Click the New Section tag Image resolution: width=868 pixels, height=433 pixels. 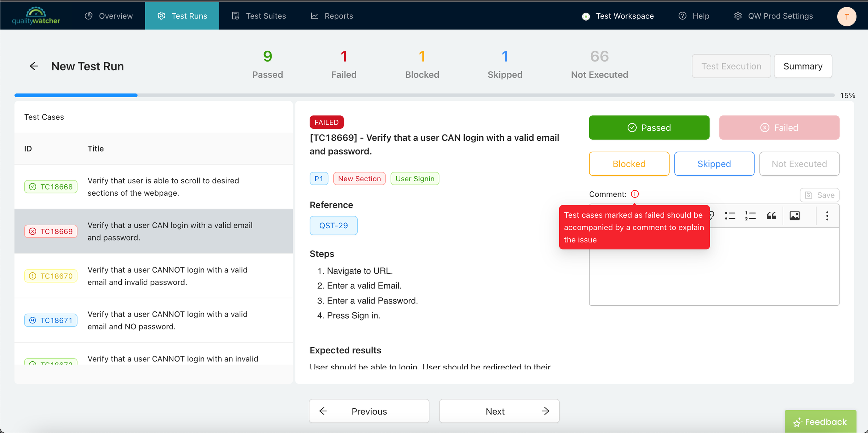359,179
